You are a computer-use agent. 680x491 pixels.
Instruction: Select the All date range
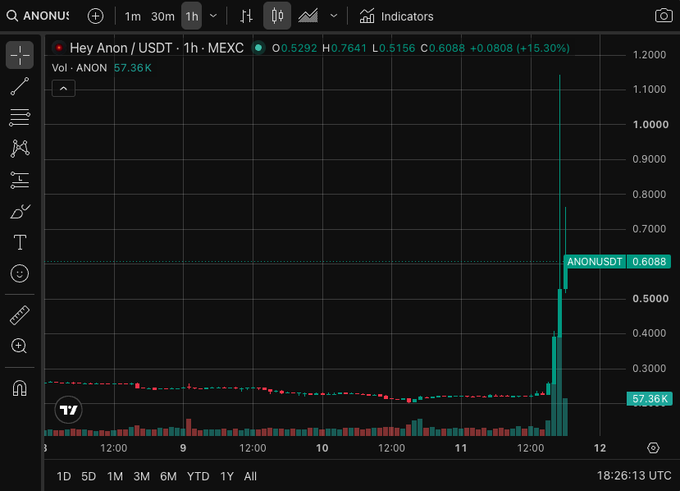pos(250,476)
